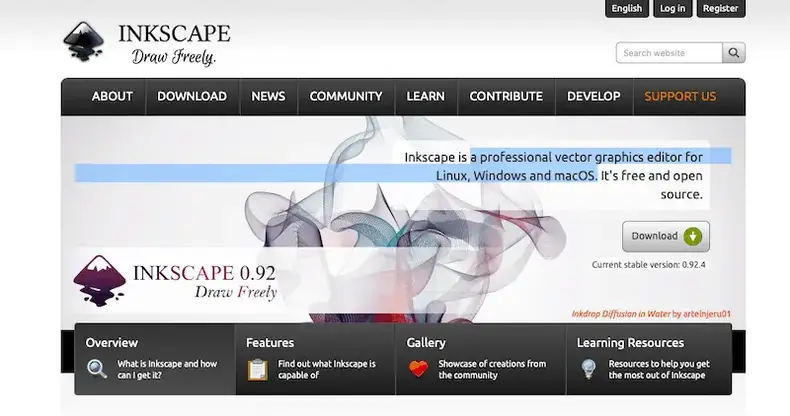Open the Inkdrop Diffusion in Water artwork link
Viewport: 790px width, 416px height.
pyautogui.click(x=620, y=313)
